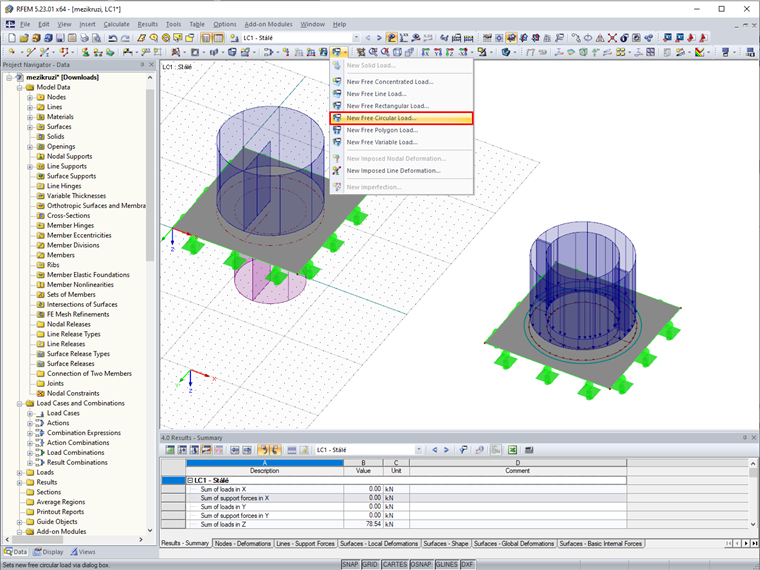
Task: Choose New Free Polygon Load from menu
Action: [381, 130]
